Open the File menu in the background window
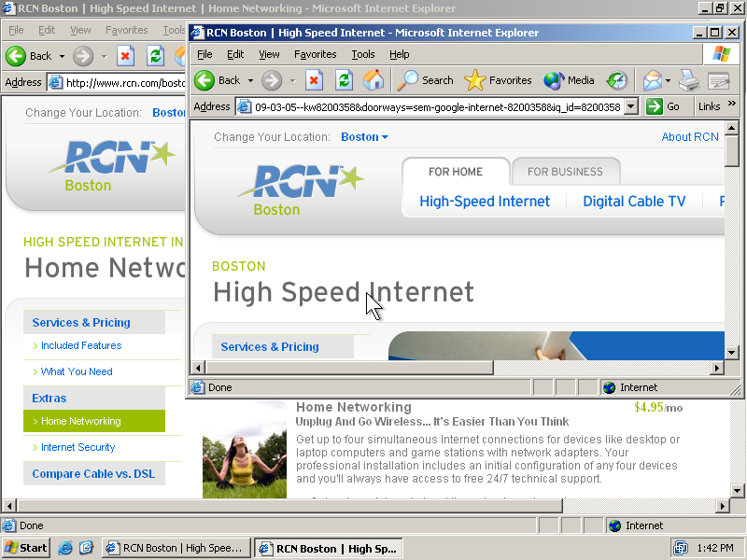The height and width of the screenshot is (560, 747). [16, 30]
